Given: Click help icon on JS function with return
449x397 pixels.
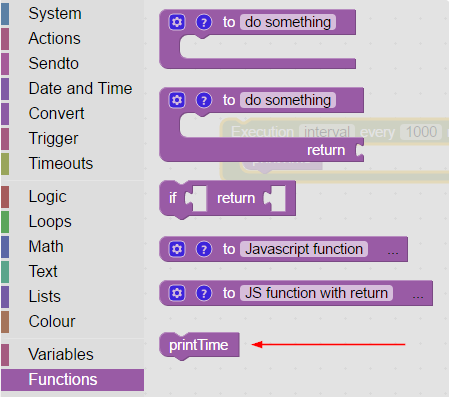Looking at the screenshot, I should (x=204, y=293).
